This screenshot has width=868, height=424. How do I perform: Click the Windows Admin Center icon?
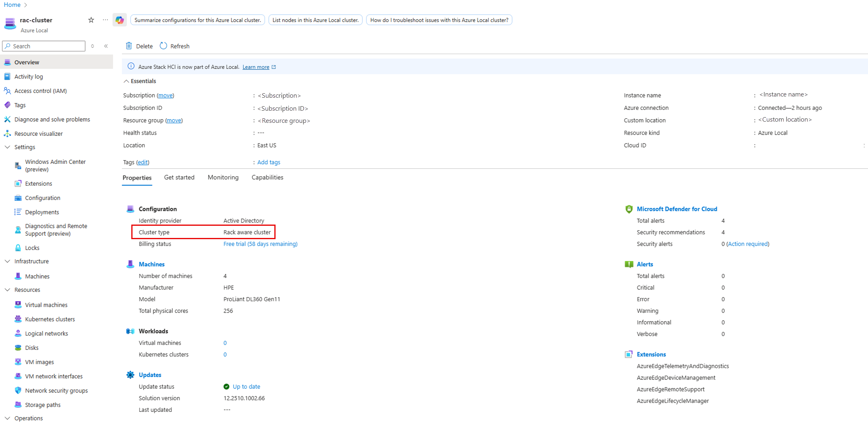[18, 165]
